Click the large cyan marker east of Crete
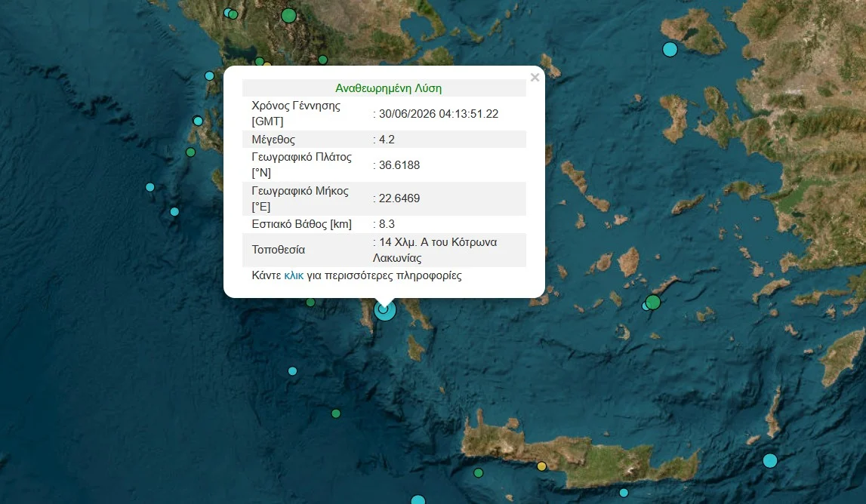 tap(770, 460)
